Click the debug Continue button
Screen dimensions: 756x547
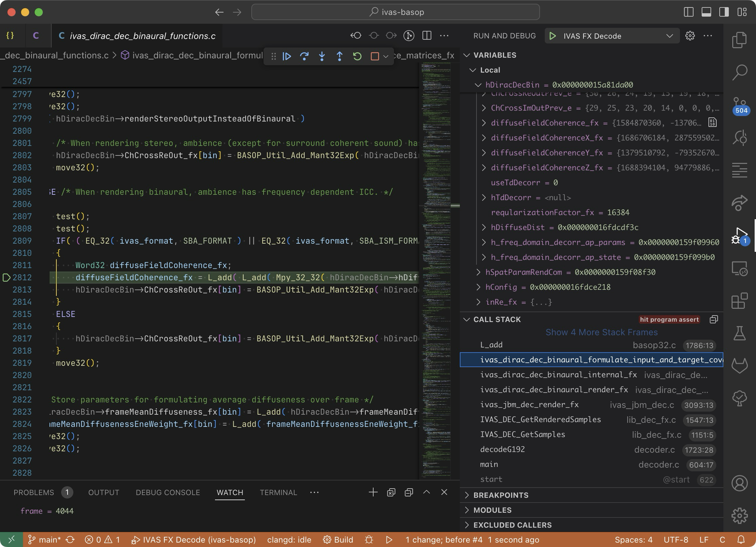click(287, 56)
